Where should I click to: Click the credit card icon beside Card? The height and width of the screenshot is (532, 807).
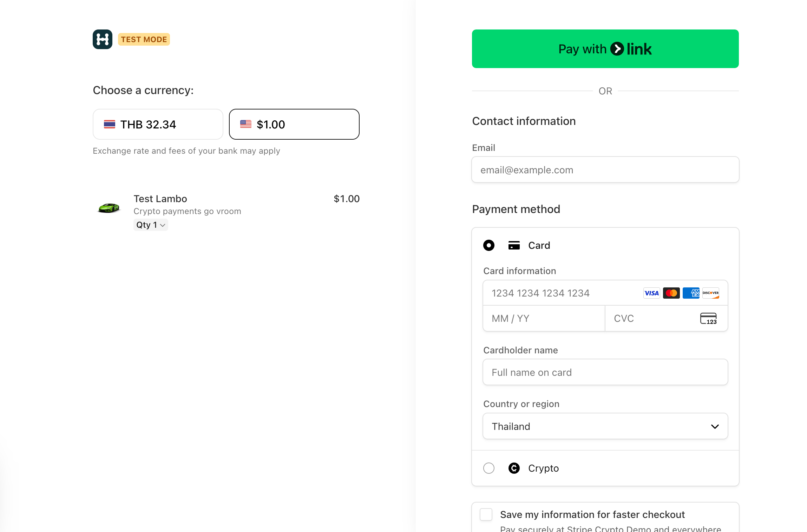[x=514, y=245]
